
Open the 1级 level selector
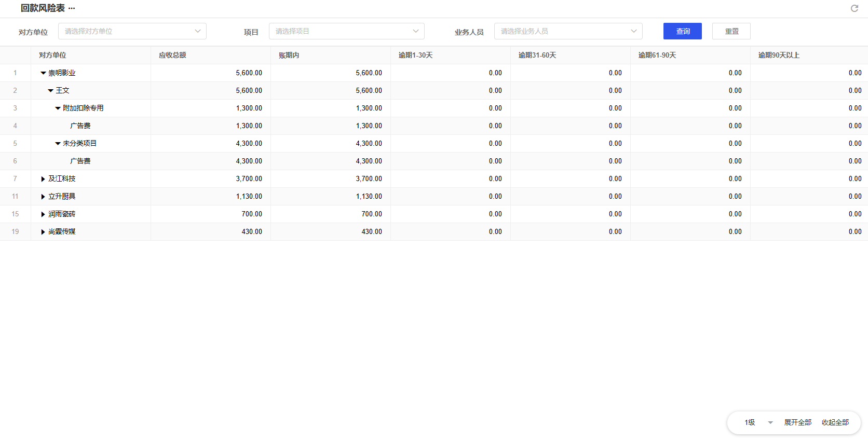tap(758, 422)
